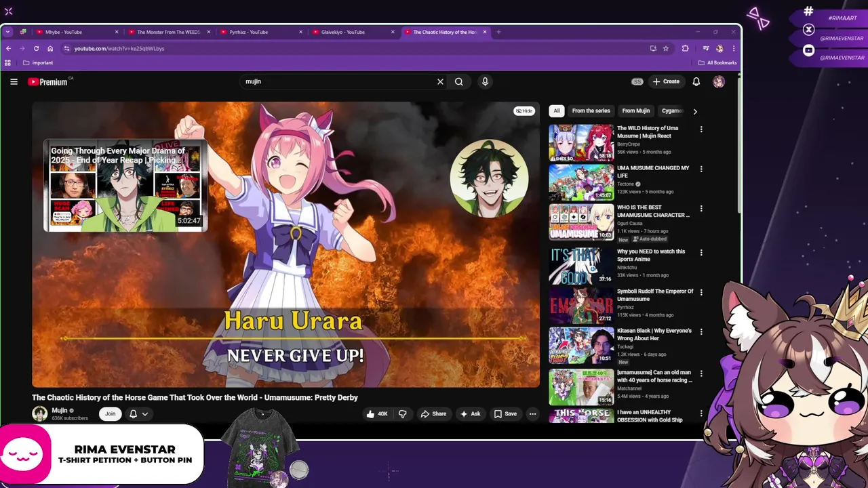Click the Create button
Viewport: 868px width, 488px height.
coord(665,81)
